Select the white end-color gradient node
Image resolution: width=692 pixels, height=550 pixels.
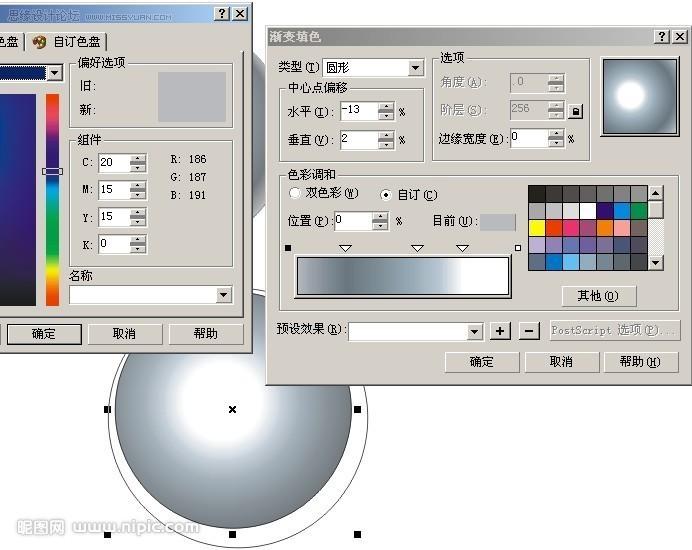518,248
